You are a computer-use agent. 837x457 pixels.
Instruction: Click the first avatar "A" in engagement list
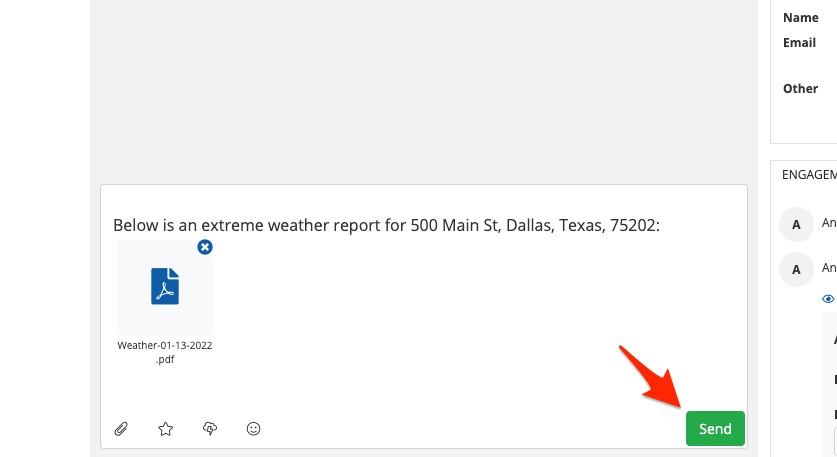[x=796, y=225]
